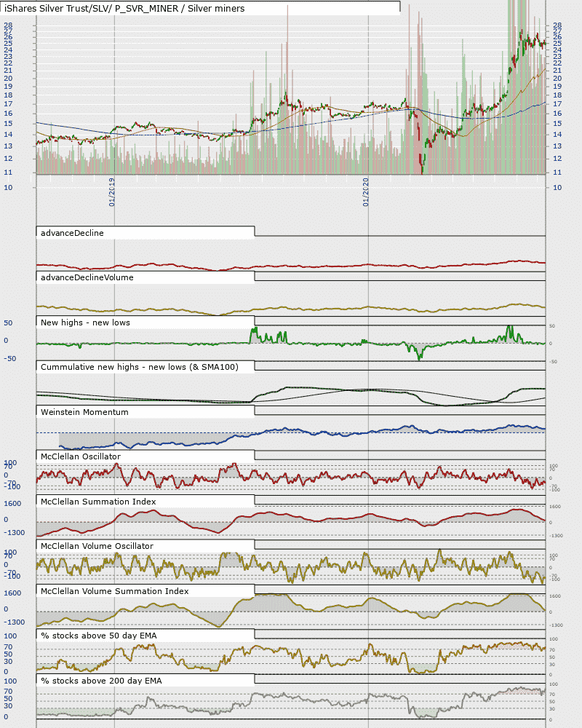Click the left axis value 70 of 50 day EMA panel

click(x=8, y=647)
